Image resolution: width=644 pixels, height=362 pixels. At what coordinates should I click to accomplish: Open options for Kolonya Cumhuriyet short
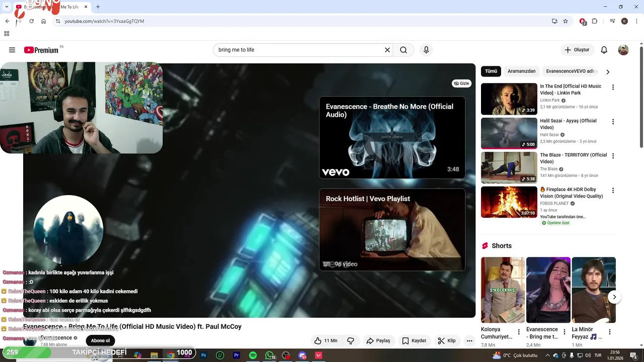[519, 332]
